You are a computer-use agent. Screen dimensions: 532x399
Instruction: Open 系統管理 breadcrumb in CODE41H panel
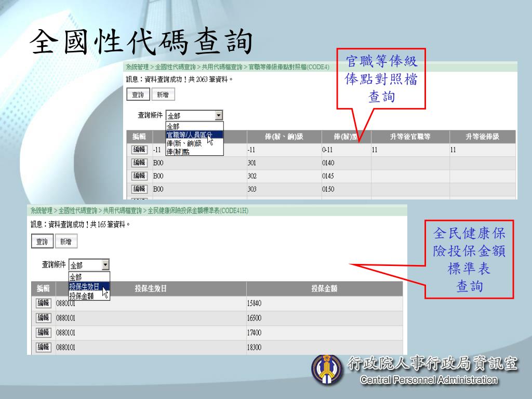42,211
